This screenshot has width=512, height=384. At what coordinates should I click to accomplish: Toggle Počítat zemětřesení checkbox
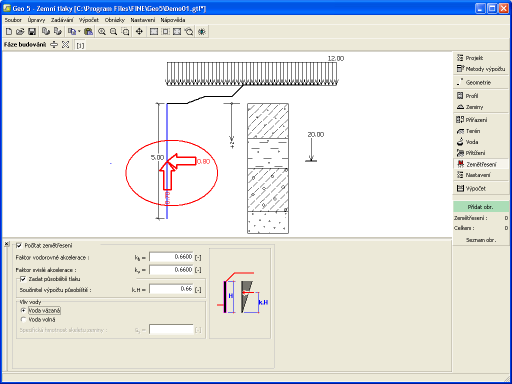[19, 246]
